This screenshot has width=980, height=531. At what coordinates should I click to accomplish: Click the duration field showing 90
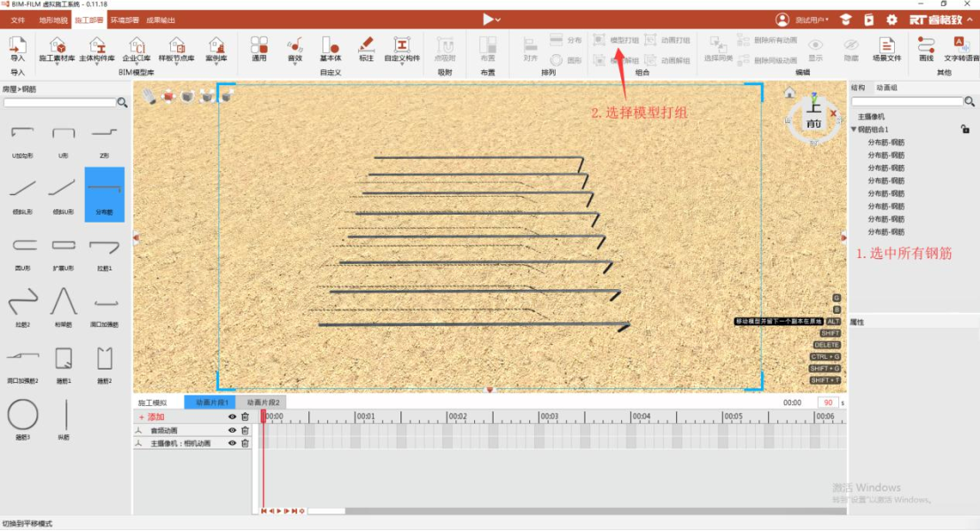click(x=828, y=402)
